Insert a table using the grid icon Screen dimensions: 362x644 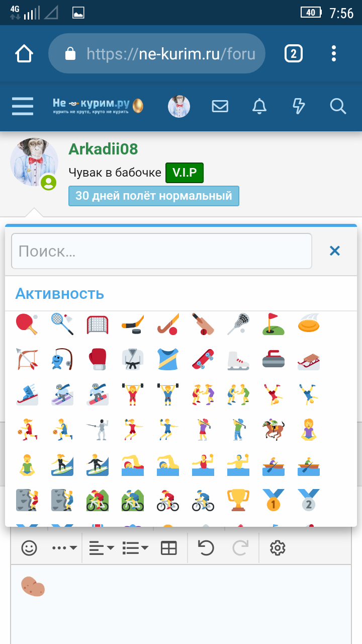[169, 547]
